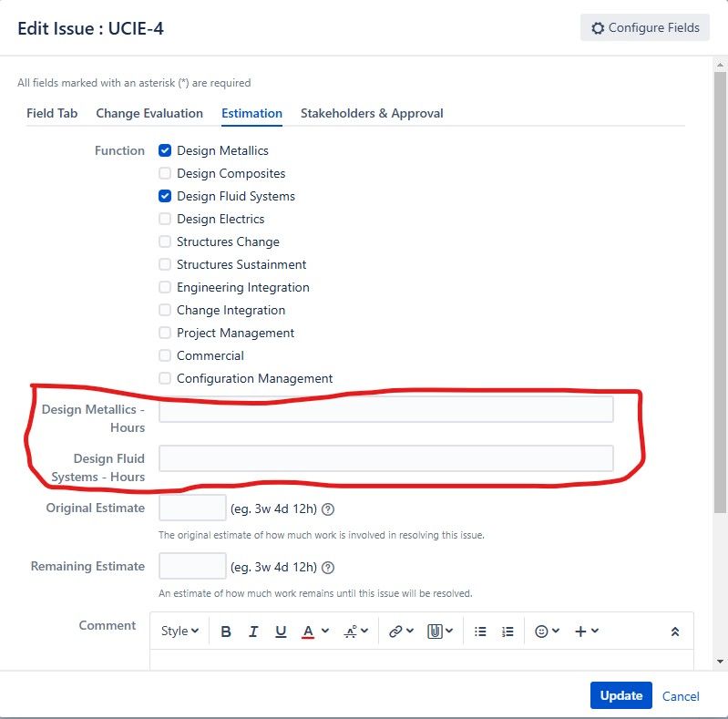Screen dimensions: 728x719
Task: Check the Commercial checkbox
Action: pyautogui.click(x=165, y=355)
